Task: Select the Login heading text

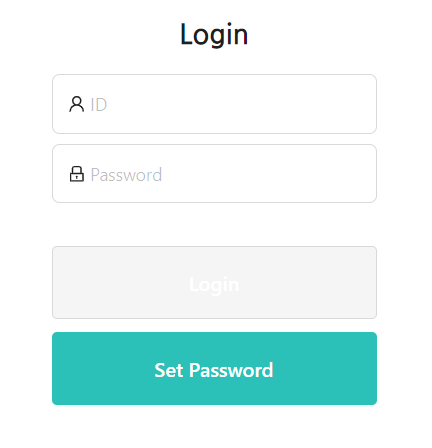Action: coord(214,34)
